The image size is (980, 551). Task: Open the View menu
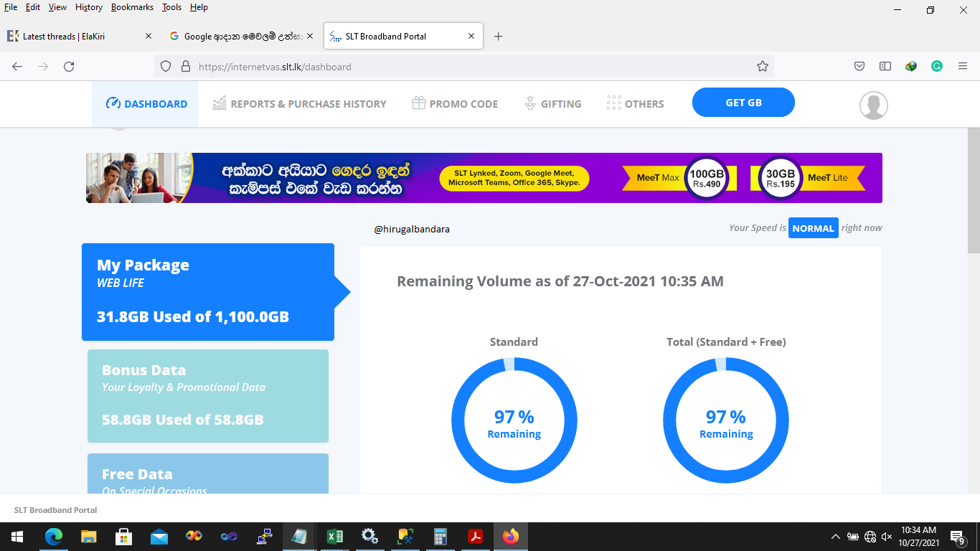pos(57,7)
